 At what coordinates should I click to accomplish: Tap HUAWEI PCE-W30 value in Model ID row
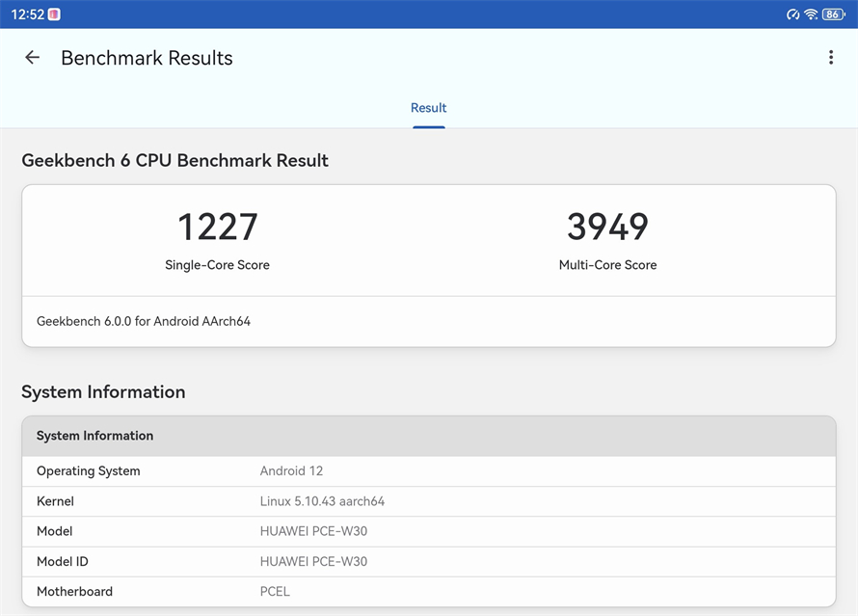click(313, 561)
